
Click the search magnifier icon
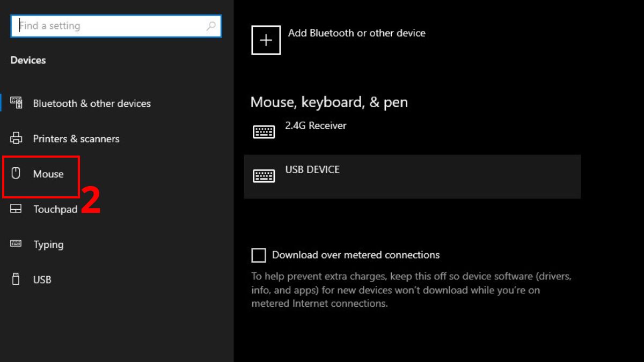click(x=211, y=26)
